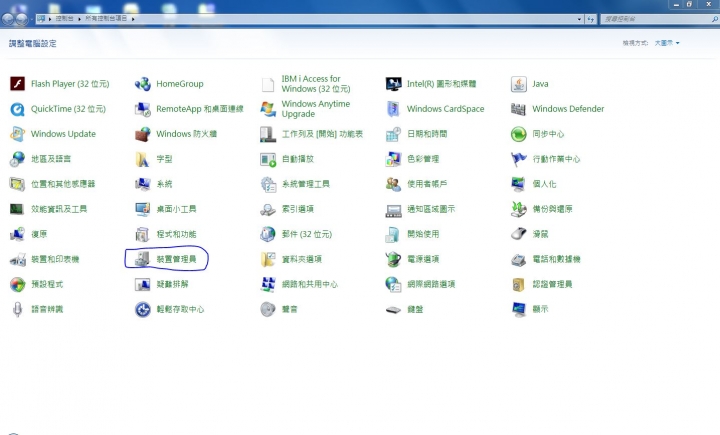Open the 認證管理員 link
This screenshot has width=720, height=435.
click(552, 284)
